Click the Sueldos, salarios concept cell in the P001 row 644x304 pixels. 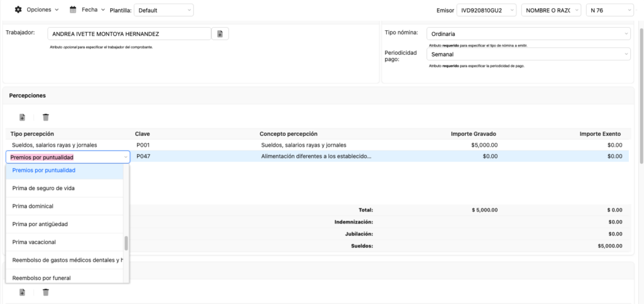[304, 145]
